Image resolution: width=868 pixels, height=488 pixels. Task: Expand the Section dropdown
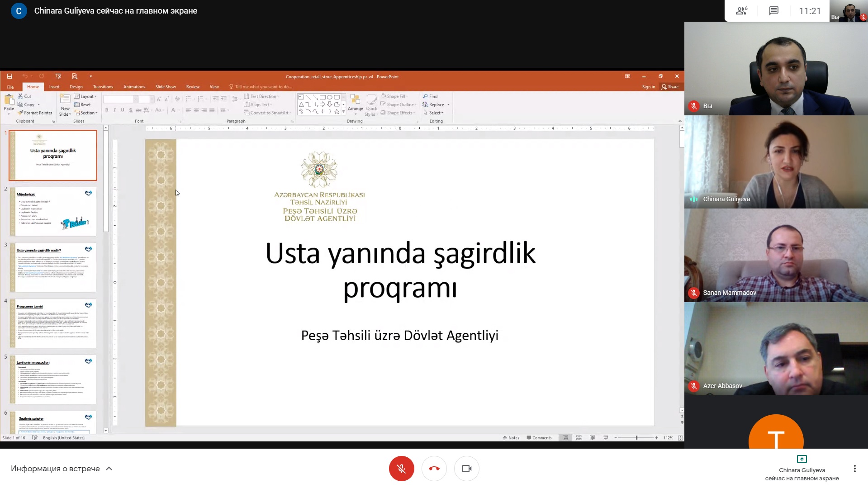pyautogui.click(x=86, y=113)
